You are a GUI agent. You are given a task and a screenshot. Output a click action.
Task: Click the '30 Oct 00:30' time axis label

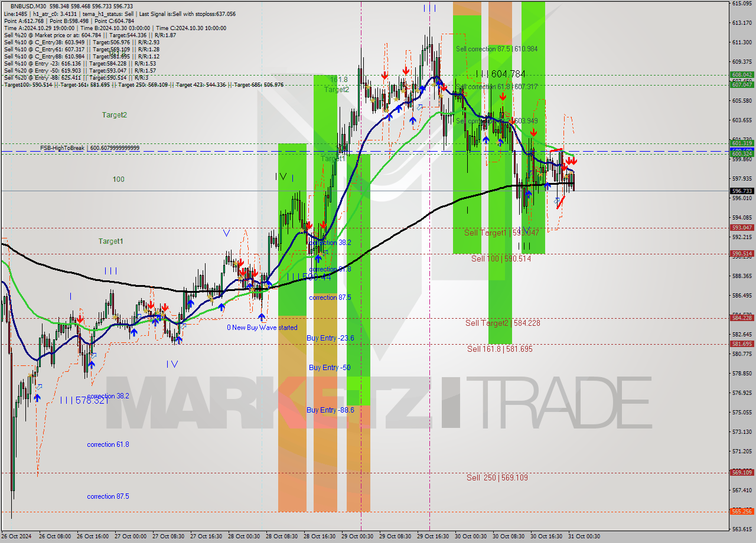coord(471,537)
